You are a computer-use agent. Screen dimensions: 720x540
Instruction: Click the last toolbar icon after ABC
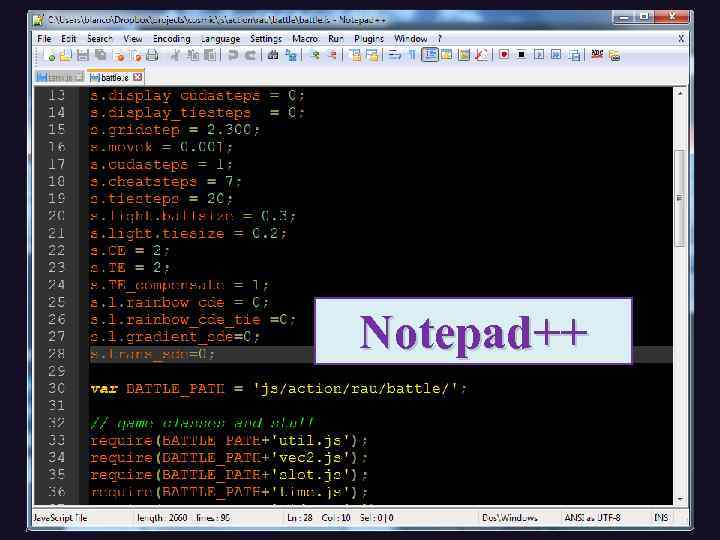click(x=614, y=56)
